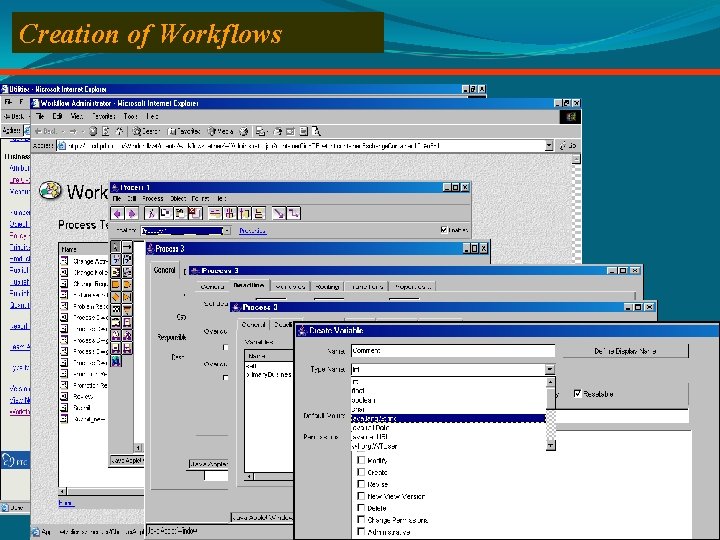
Task: Click the magenta back arrow in Process 1 toolbar
Action: (x=118, y=214)
